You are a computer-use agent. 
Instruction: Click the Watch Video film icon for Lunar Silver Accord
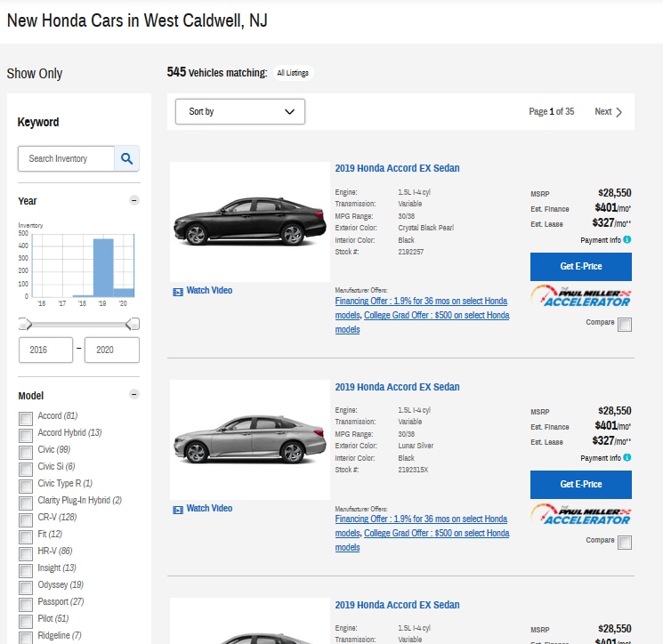tap(178, 510)
